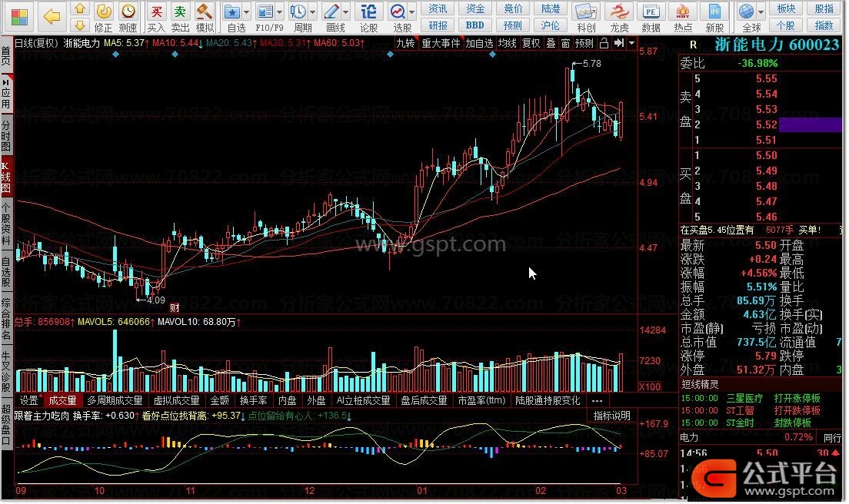The image size is (849, 504).
Task: Toggle 复权 price adjustment
Action: tap(531, 43)
